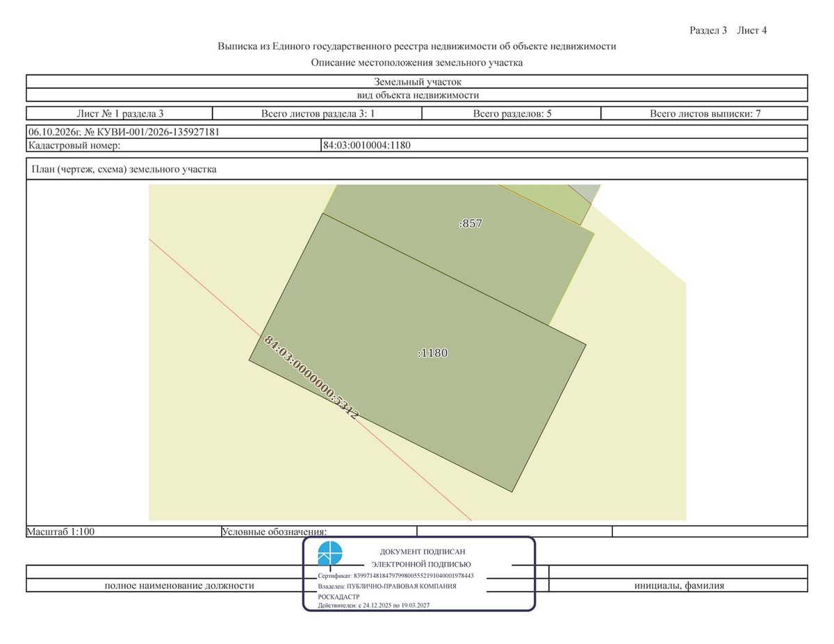Select the "Лист 4" text in the page header

(x=752, y=30)
